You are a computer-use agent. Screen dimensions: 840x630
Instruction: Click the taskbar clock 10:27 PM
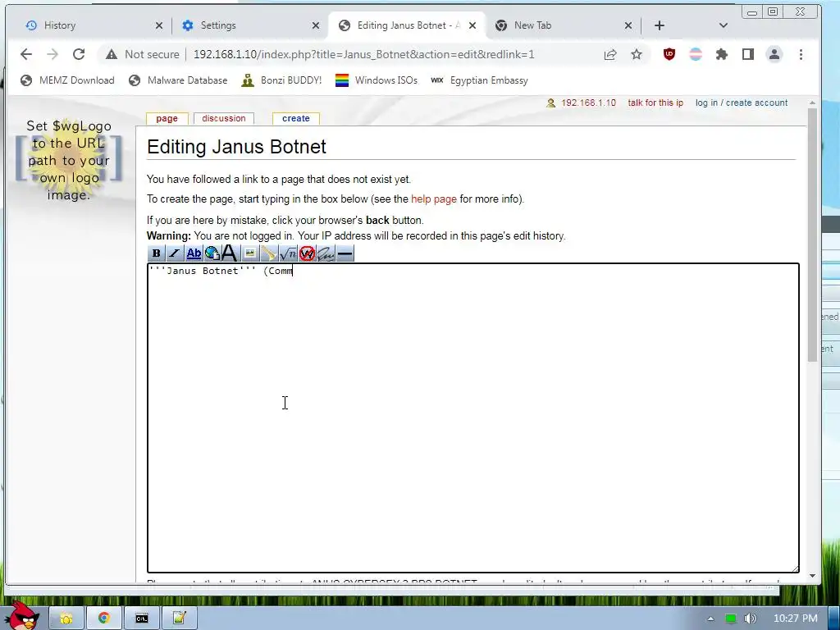(x=796, y=619)
